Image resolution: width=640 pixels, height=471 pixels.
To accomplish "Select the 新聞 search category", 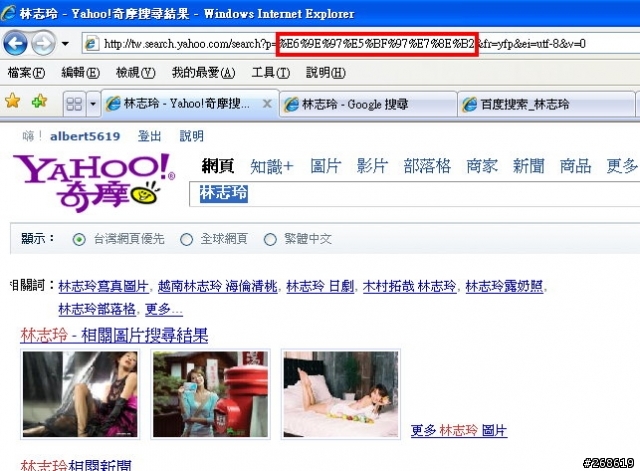I will [529, 166].
